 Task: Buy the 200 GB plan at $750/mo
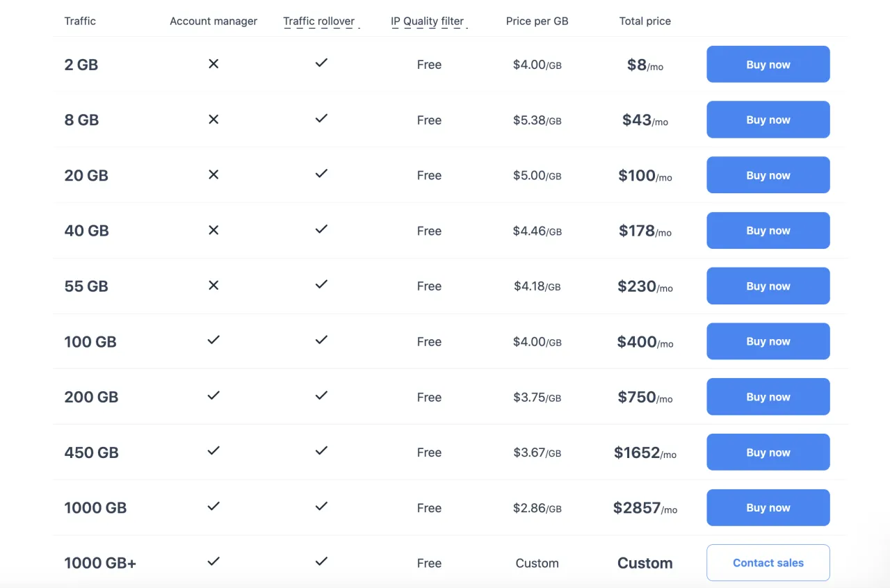click(768, 396)
